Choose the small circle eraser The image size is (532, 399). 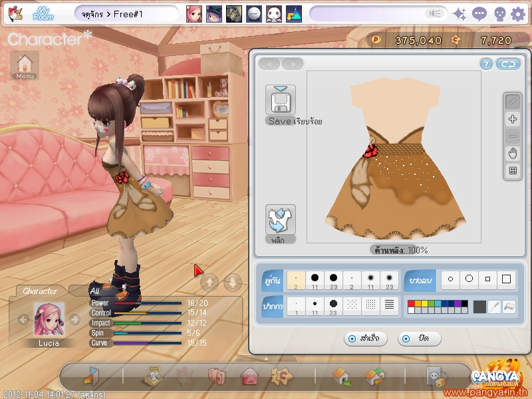point(450,279)
